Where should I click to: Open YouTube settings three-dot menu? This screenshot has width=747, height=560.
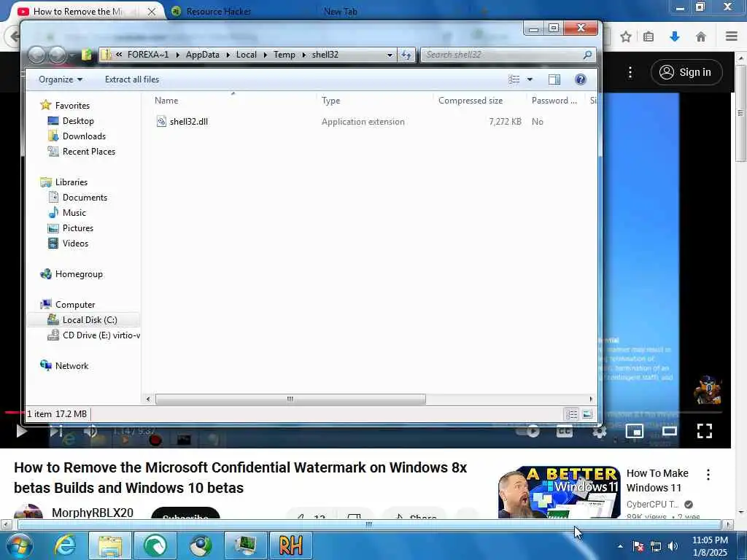[630, 72]
